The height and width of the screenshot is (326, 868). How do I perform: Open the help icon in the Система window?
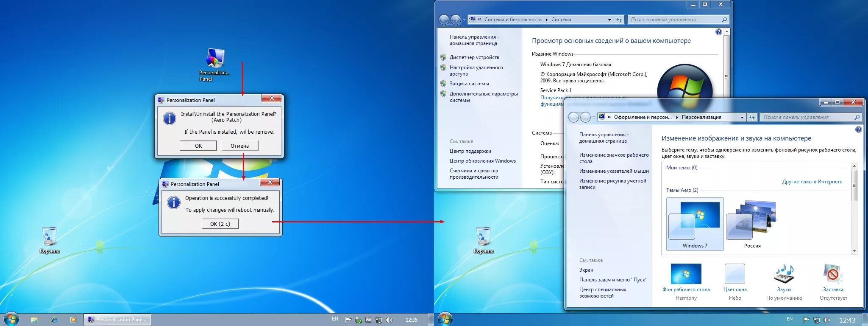tap(718, 32)
